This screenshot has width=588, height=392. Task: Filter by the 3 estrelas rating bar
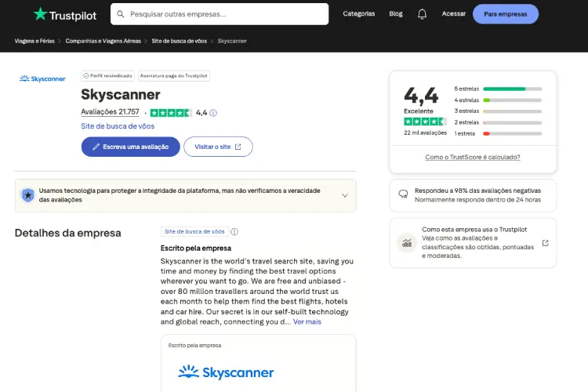click(498, 111)
